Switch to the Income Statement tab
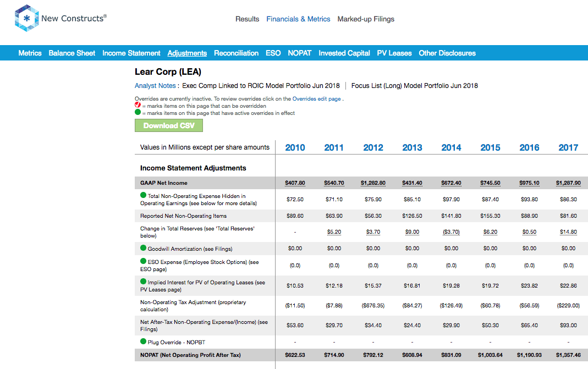Viewport: 588px width, 369px height. 131,53
